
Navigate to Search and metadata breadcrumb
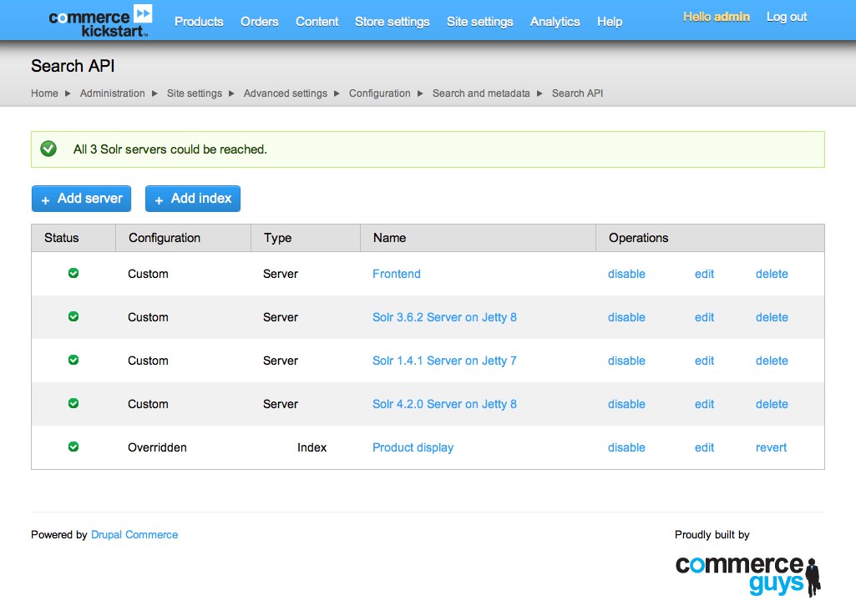pos(481,93)
